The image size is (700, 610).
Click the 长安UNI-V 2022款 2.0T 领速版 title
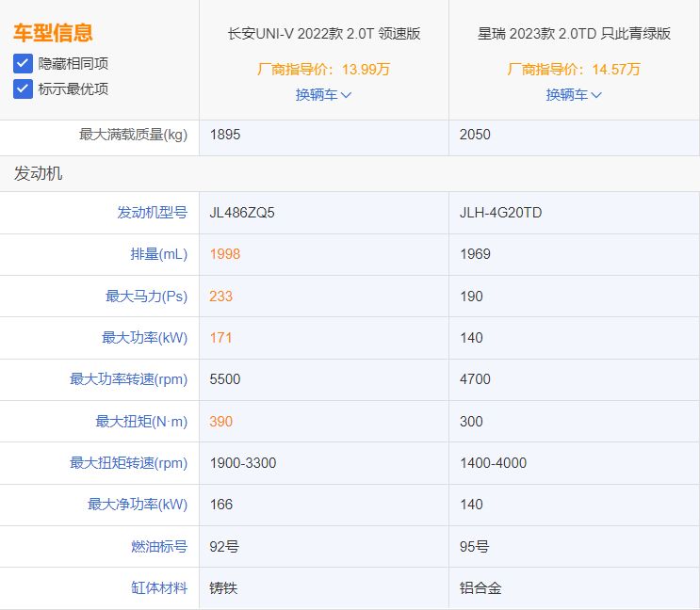click(x=324, y=34)
